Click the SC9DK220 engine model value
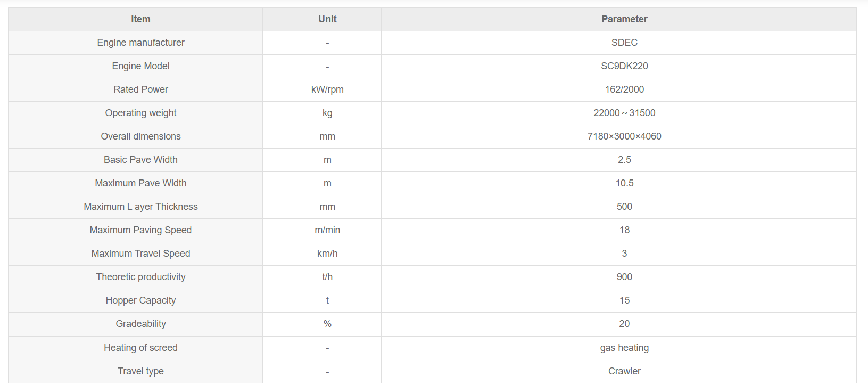Screen dimensions: 868x392 click(624, 66)
